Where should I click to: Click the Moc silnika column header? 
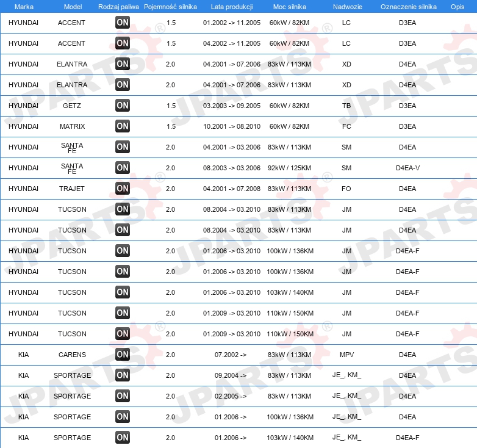(290, 7)
